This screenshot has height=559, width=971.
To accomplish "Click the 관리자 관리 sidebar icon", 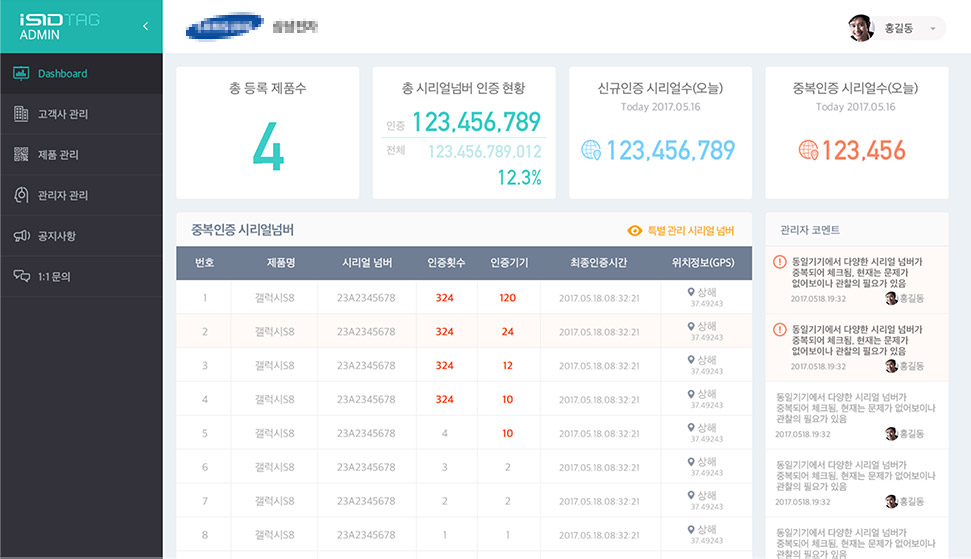I will [20, 195].
